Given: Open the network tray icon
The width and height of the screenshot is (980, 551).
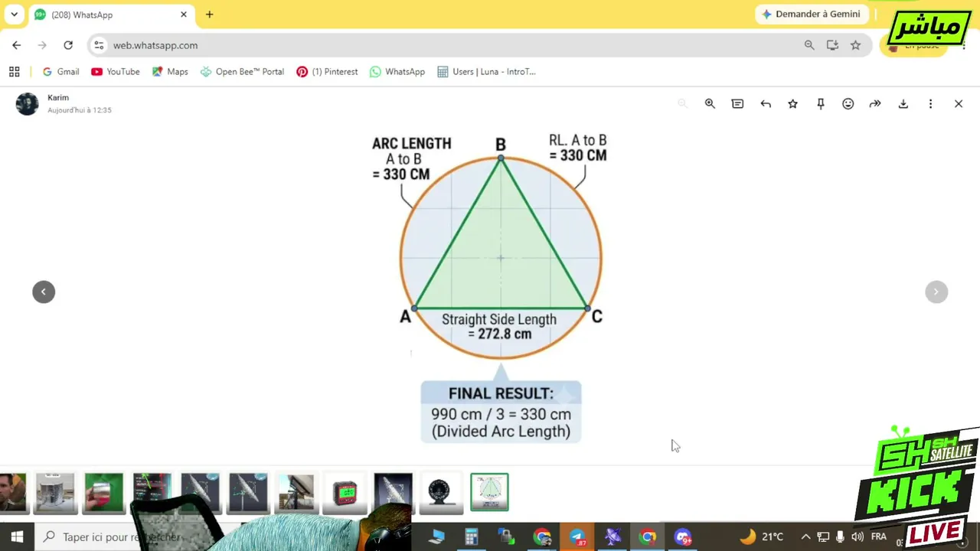Looking at the screenshot, I should pos(823,536).
